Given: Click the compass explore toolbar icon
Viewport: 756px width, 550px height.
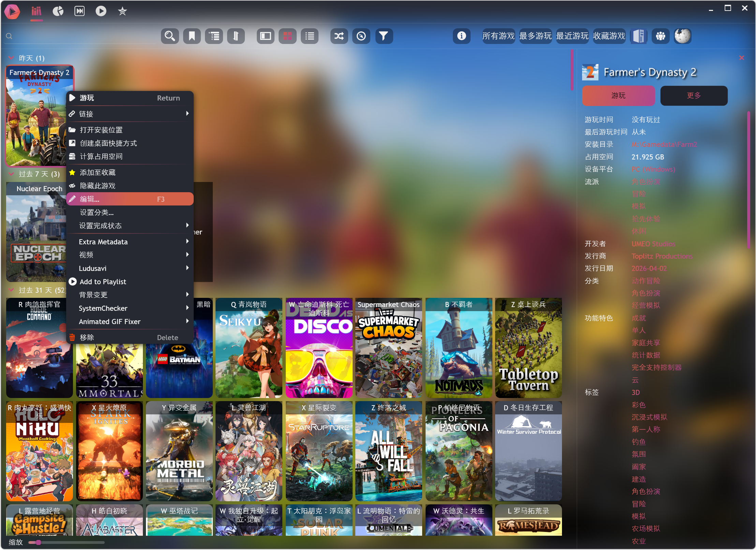Looking at the screenshot, I should coord(361,36).
